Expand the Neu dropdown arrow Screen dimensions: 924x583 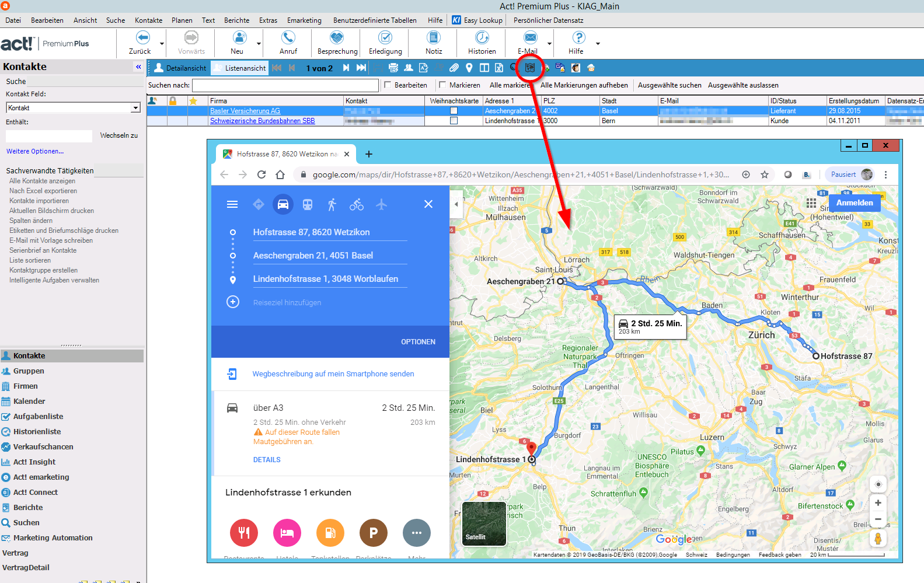[259, 44]
